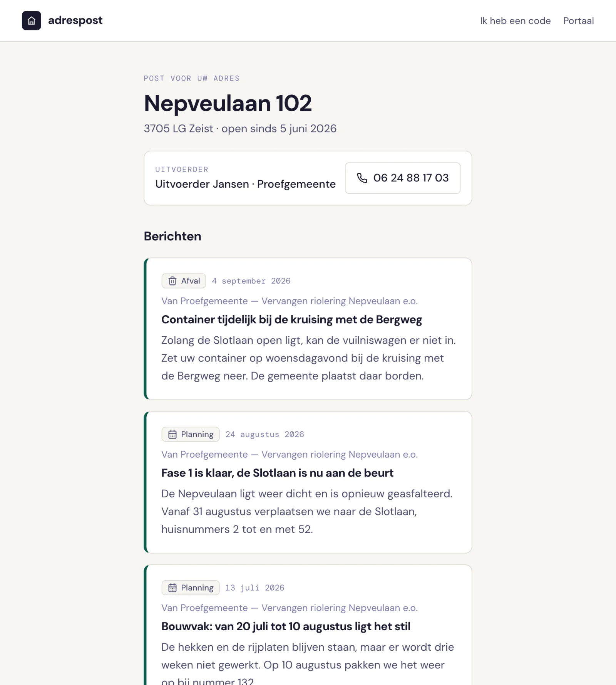616x685 pixels.
Task: Click the date '4 september 2026'
Action: pyautogui.click(x=251, y=281)
